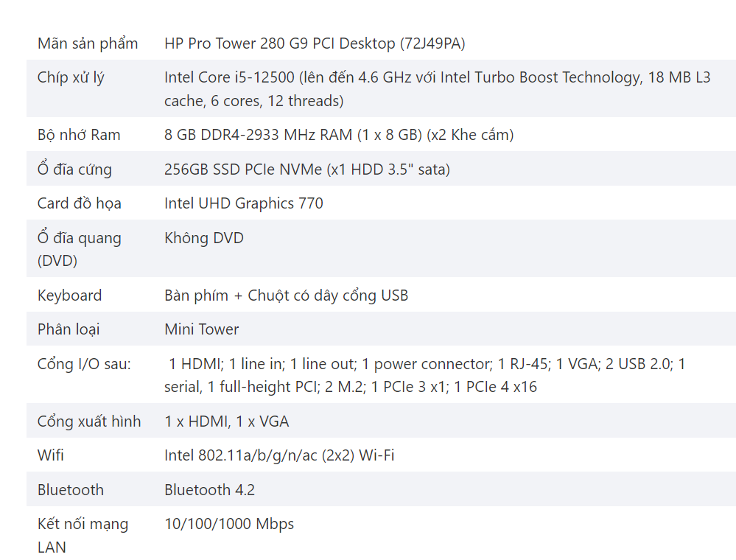The image size is (736, 560).
Task: Click the Intel UHD Graphics 770 text
Action: click(244, 203)
